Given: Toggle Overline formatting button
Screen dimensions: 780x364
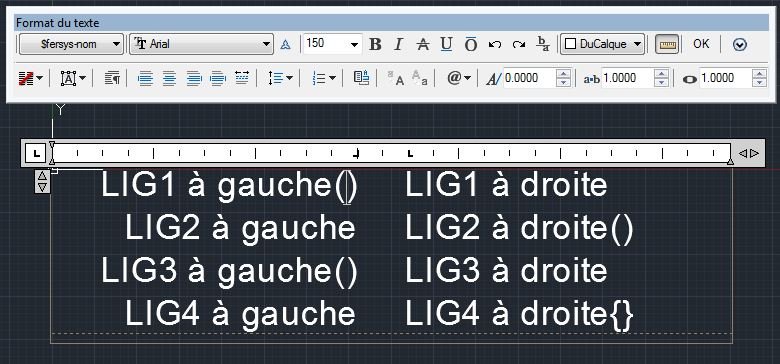Looking at the screenshot, I should 471,44.
